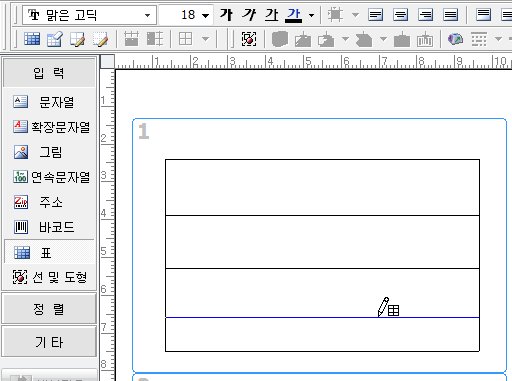This screenshot has width=512, height=381.
Task: Open the object position dropdown arrow
Action: pos(355,15)
